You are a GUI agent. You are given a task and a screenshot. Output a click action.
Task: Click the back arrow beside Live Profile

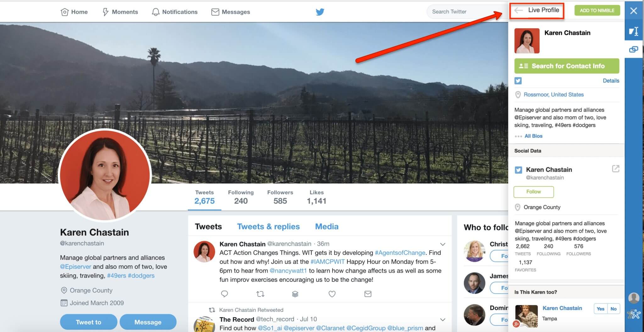click(x=519, y=10)
